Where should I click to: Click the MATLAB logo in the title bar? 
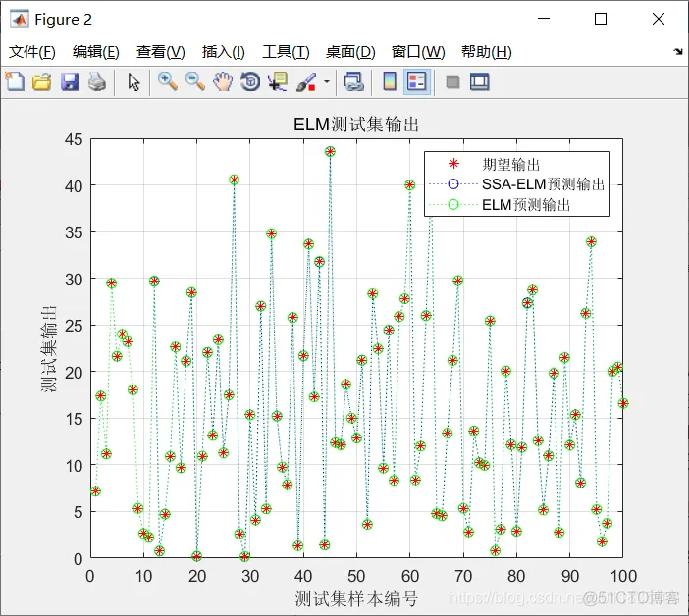point(20,19)
